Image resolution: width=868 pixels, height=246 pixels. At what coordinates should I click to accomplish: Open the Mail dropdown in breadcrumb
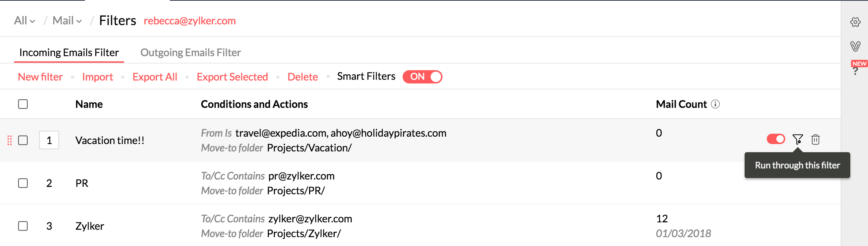67,21
